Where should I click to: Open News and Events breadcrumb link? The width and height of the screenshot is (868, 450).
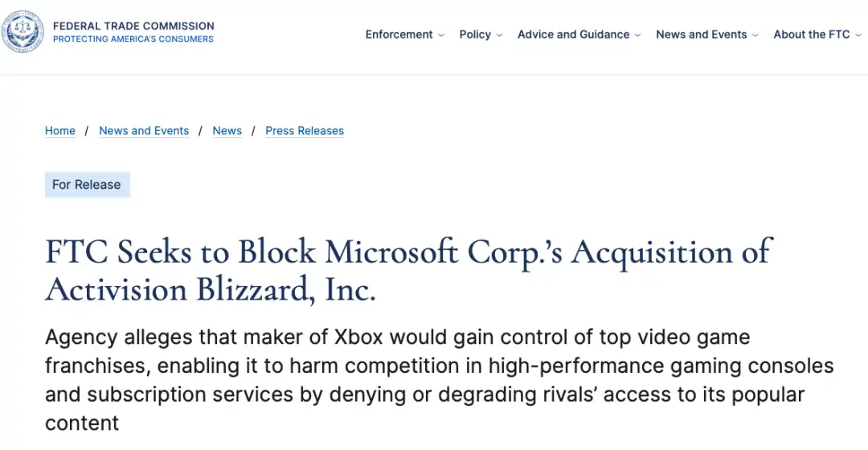pyautogui.click(x=144, y=131)
